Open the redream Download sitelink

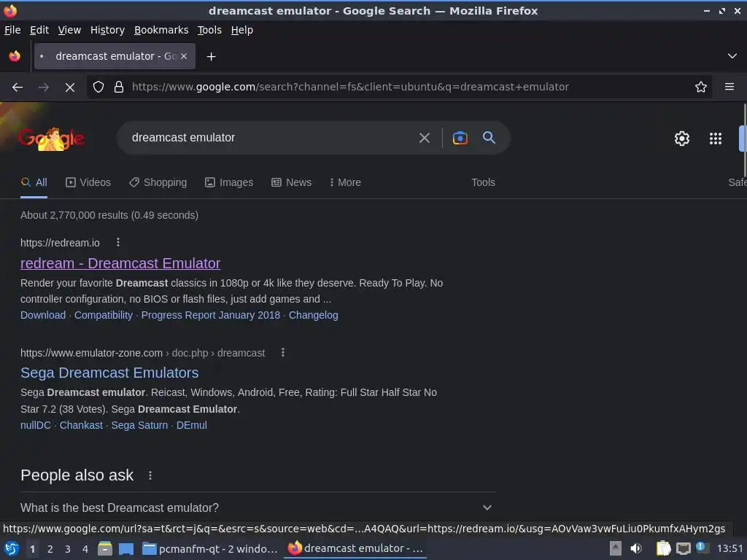[43, 315]
